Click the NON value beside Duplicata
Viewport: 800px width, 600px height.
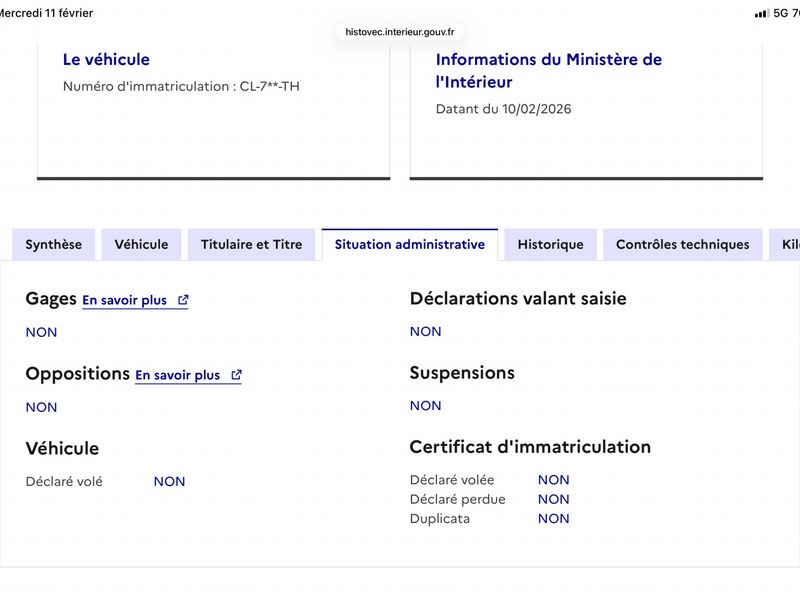pos(553,518)
